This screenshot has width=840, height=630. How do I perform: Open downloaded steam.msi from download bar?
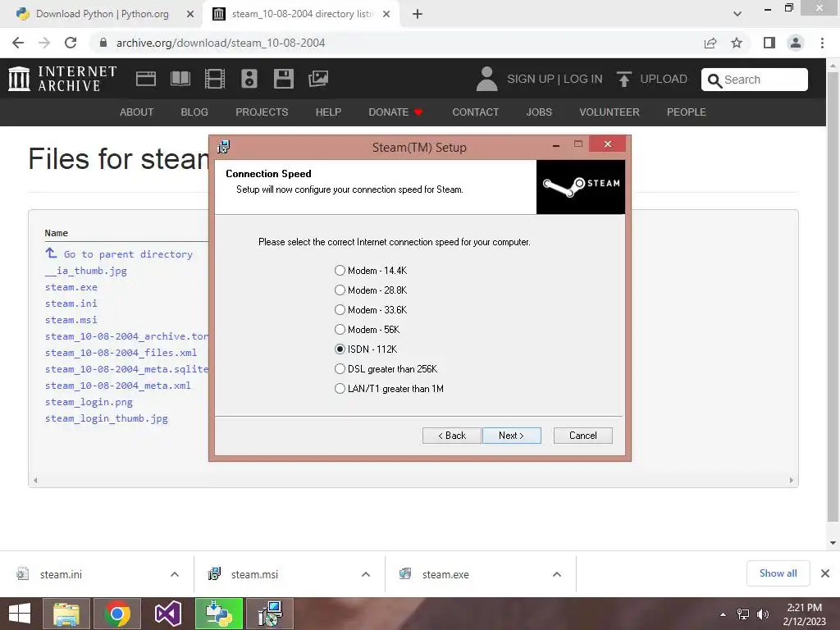[x=254, y=574]
